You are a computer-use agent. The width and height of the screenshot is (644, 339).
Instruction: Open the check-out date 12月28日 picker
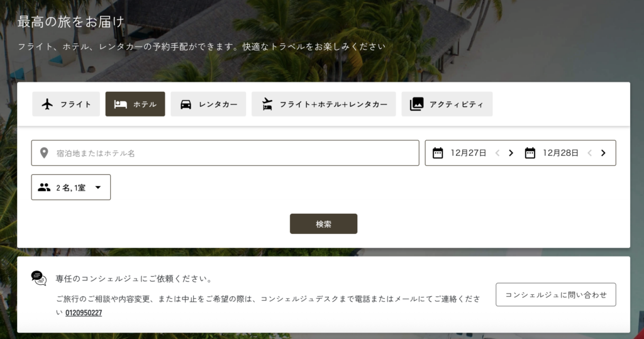click(x=560, y=153)
